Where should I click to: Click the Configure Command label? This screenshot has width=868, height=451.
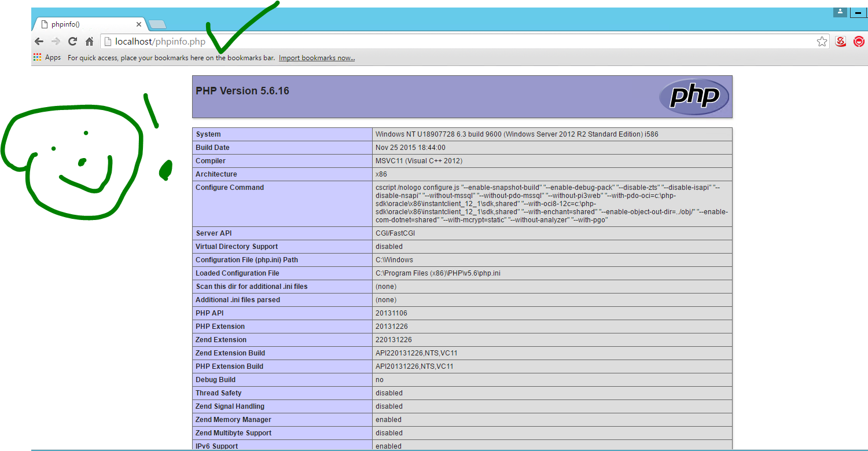click(230, 188)
